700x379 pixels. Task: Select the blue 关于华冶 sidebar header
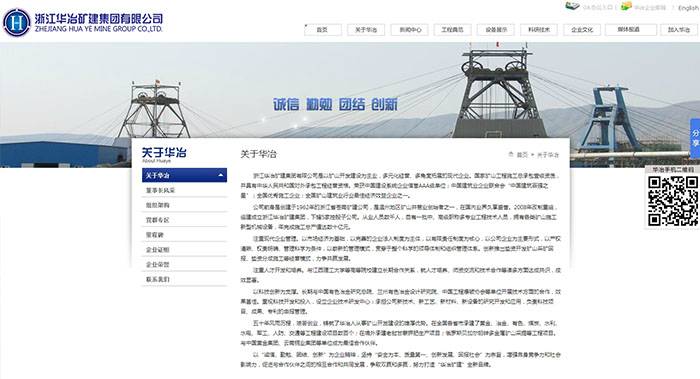[x=184, y=175]
